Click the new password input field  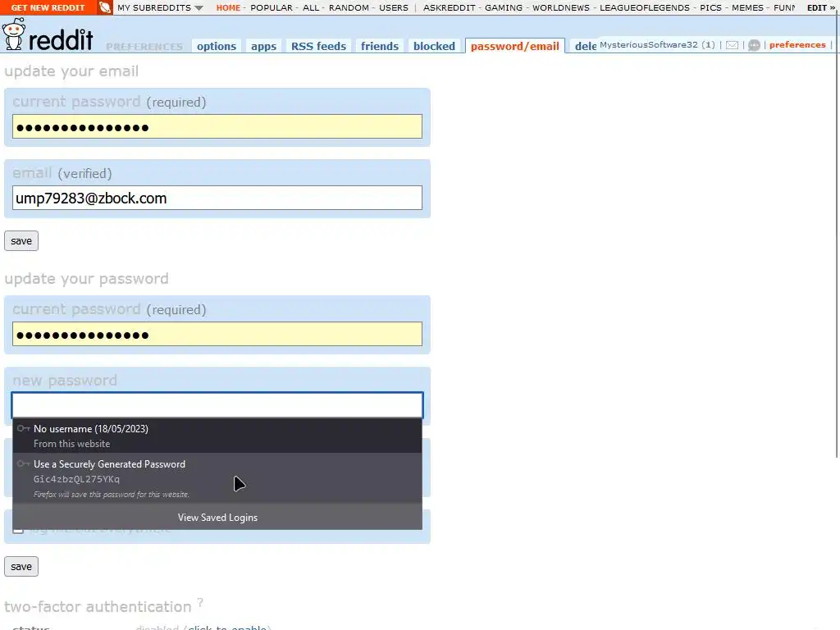coord(217,405)
